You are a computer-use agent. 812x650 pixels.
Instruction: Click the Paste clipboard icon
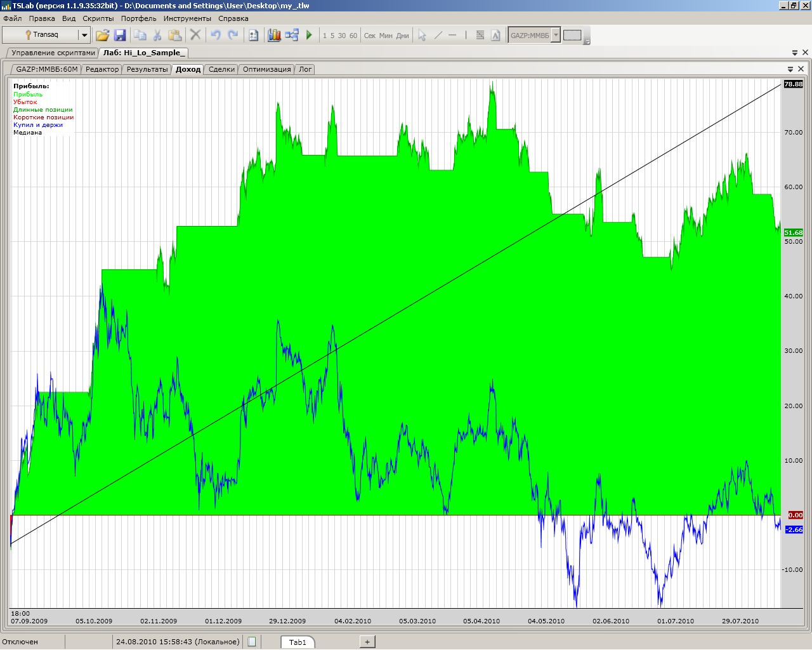point(175,35)
